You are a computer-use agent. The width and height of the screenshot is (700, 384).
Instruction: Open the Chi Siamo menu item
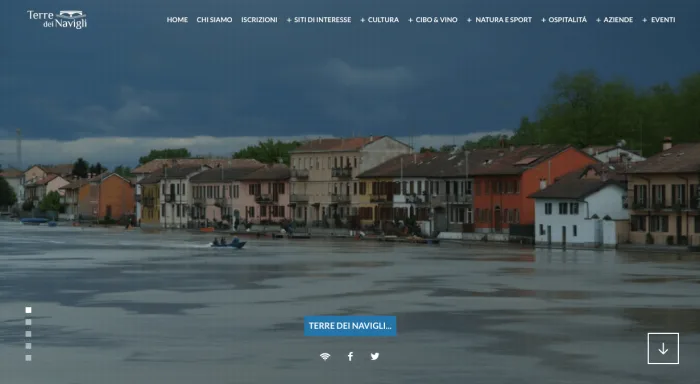(x=214, y=20)
